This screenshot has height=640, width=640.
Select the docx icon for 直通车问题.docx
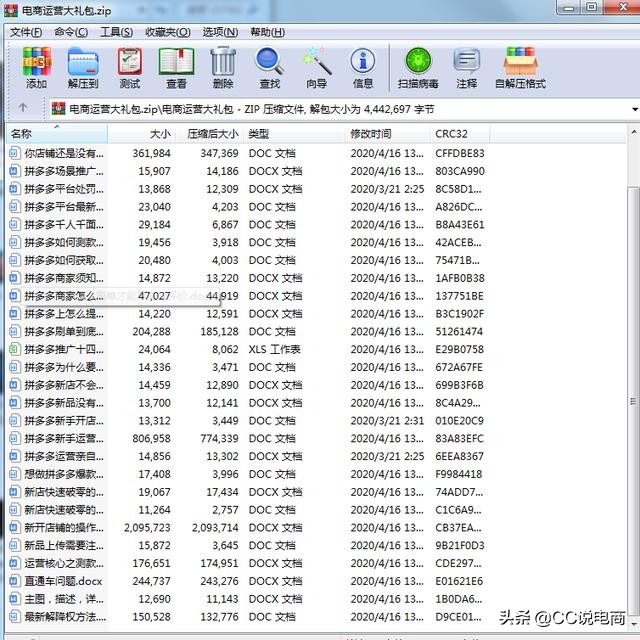(14, 581)
